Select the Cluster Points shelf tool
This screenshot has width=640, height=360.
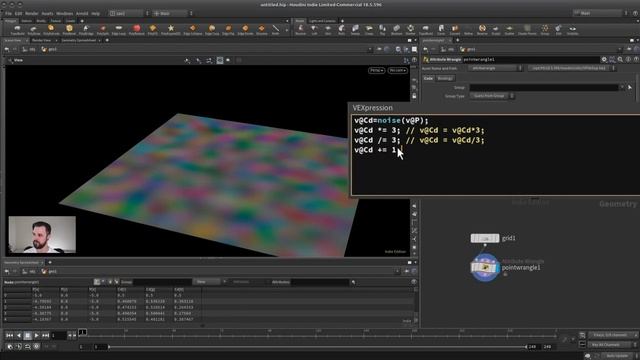527,30
